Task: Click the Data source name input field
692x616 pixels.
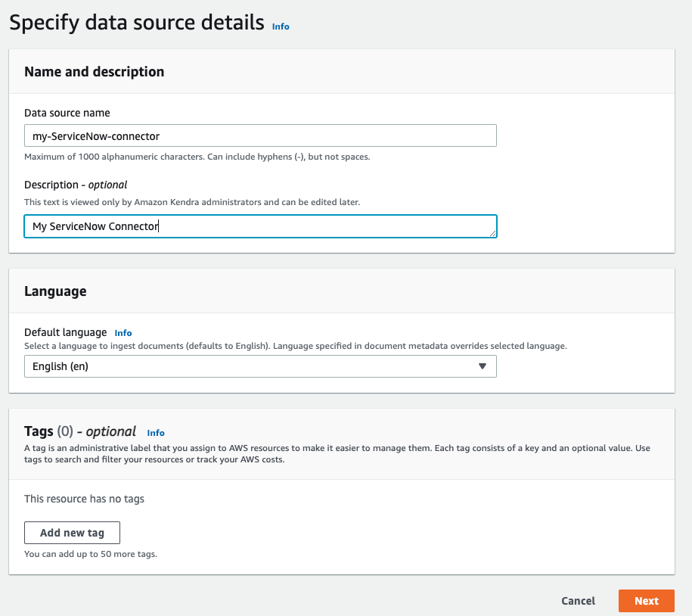Action: 260,135
